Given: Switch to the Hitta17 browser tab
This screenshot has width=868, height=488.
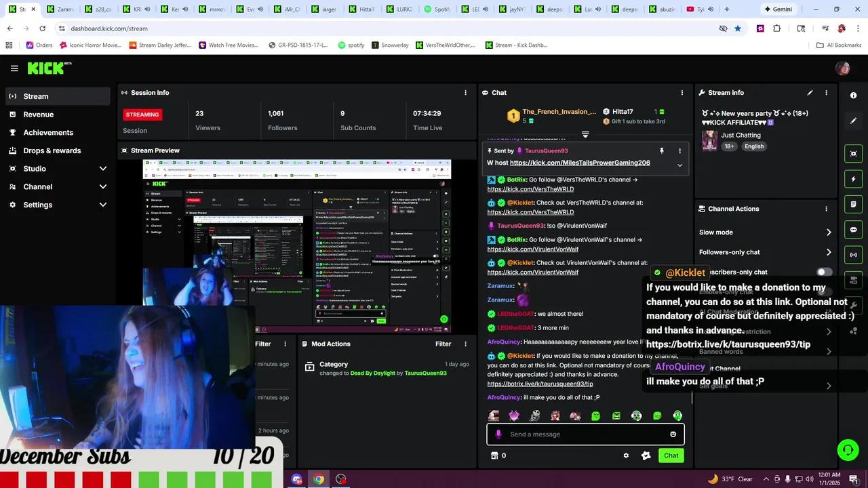Looking at the screenshot, I should 361,9.
